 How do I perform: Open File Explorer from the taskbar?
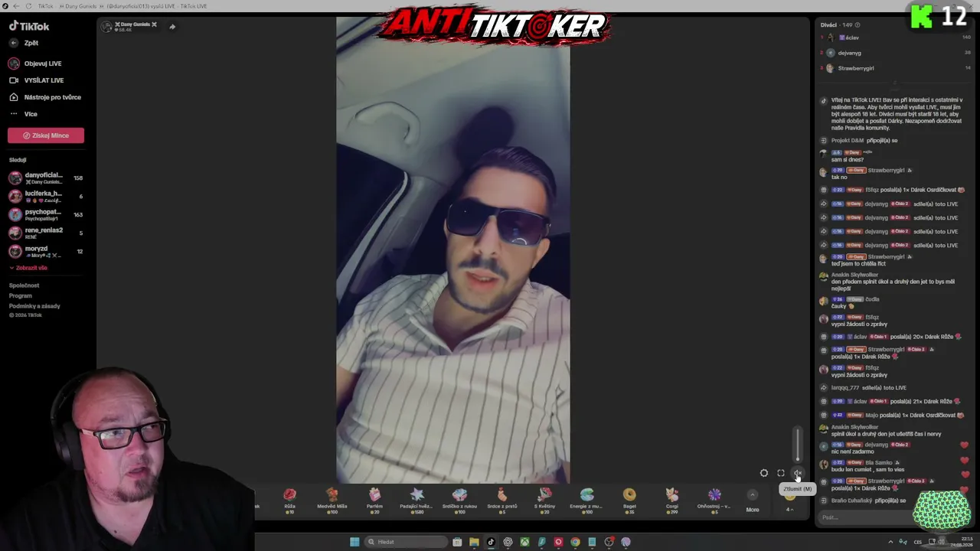[x=474, y=542]
